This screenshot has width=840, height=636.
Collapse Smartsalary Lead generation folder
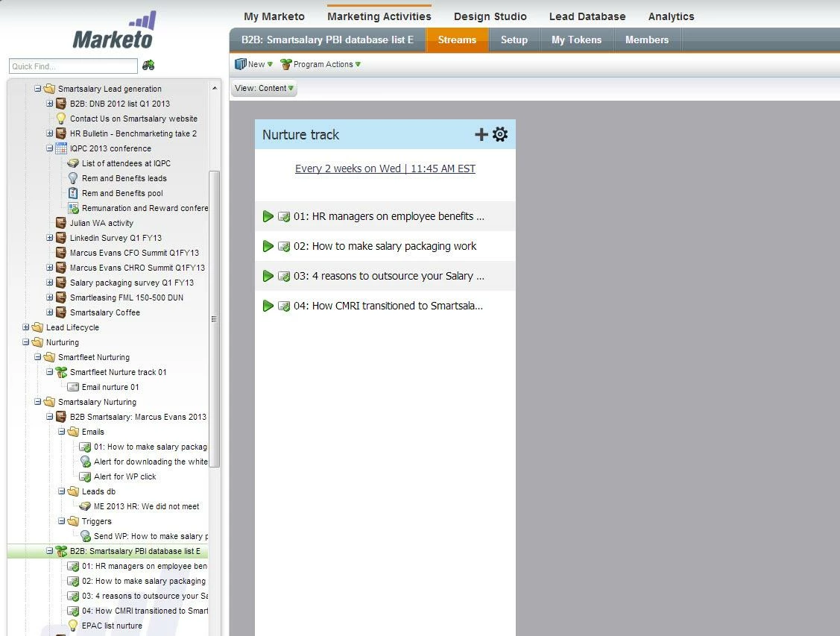coord(37,89)
